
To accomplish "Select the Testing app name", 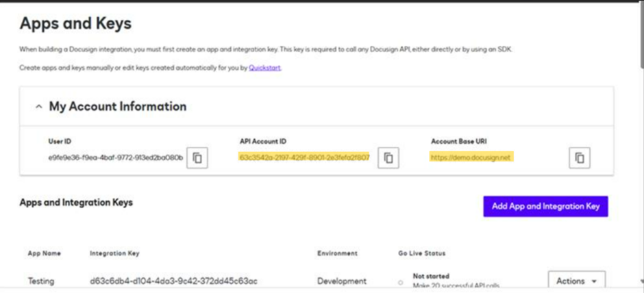I will point(41,281).
